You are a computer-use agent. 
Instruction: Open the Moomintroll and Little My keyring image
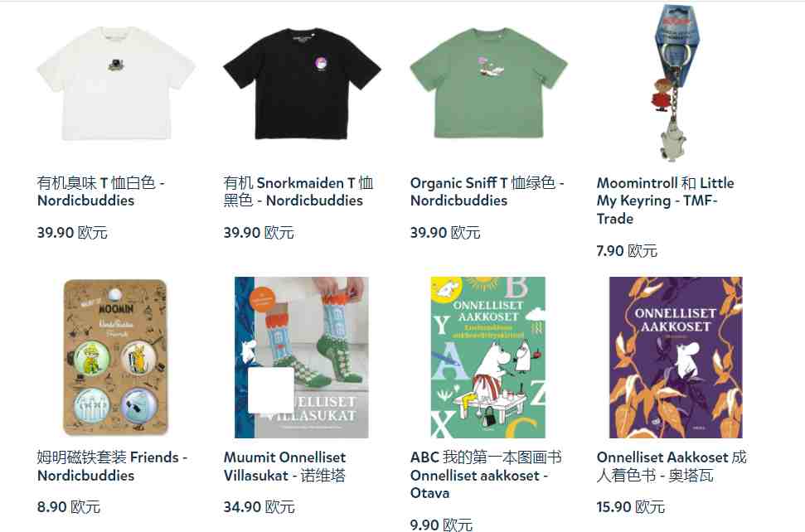(x=675, y=83)
